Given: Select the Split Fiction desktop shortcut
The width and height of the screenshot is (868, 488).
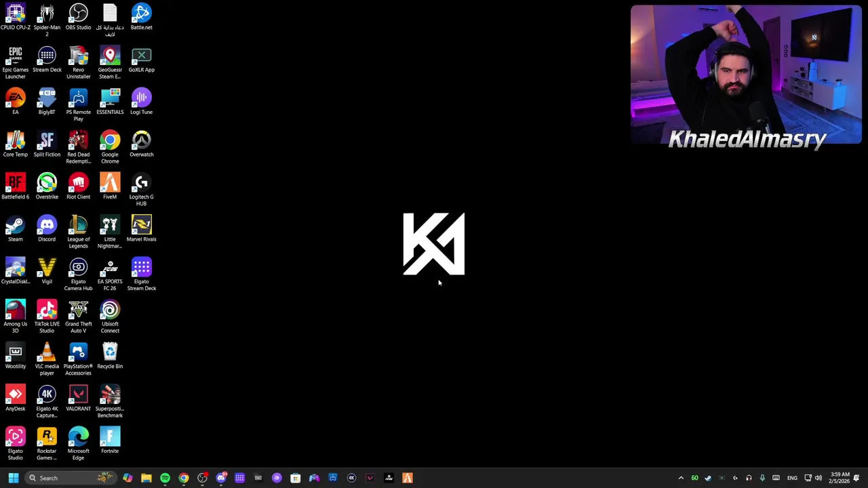Looking at the screenshot, I should coord(47,144).
